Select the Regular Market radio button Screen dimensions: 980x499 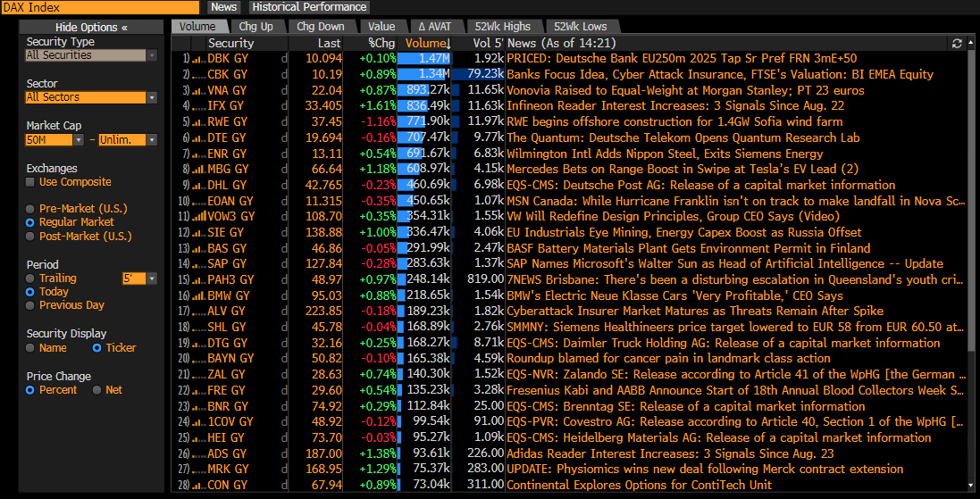(x=29, y=222)
